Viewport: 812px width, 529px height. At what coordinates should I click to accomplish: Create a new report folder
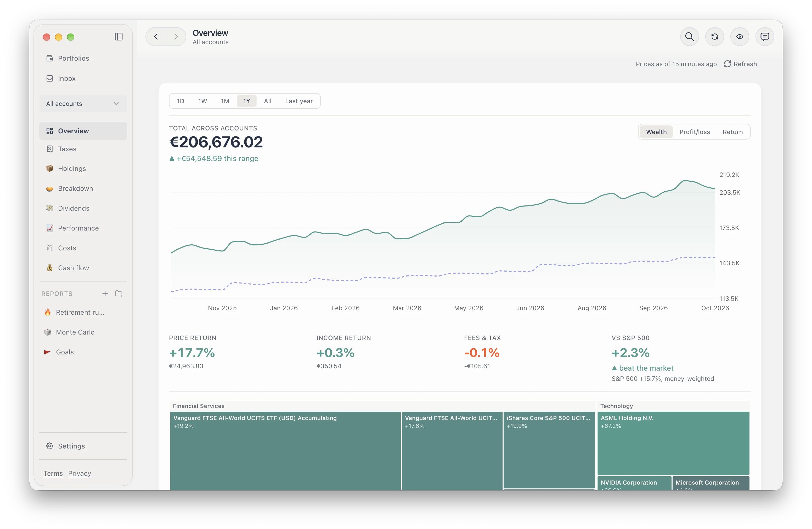[119, 294]
